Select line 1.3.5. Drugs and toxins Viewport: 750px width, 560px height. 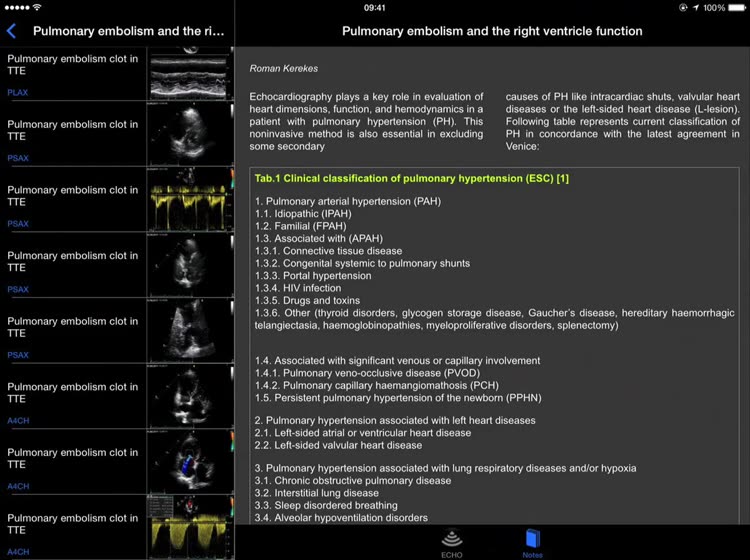tap(307, 301)
